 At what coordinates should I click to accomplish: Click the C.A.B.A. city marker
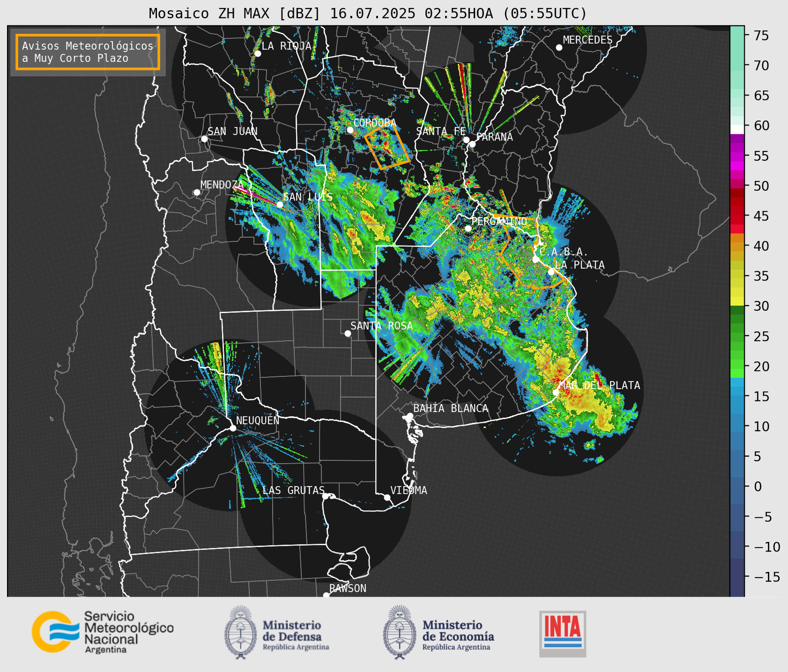pyautogui.click(x=536, y=259)
